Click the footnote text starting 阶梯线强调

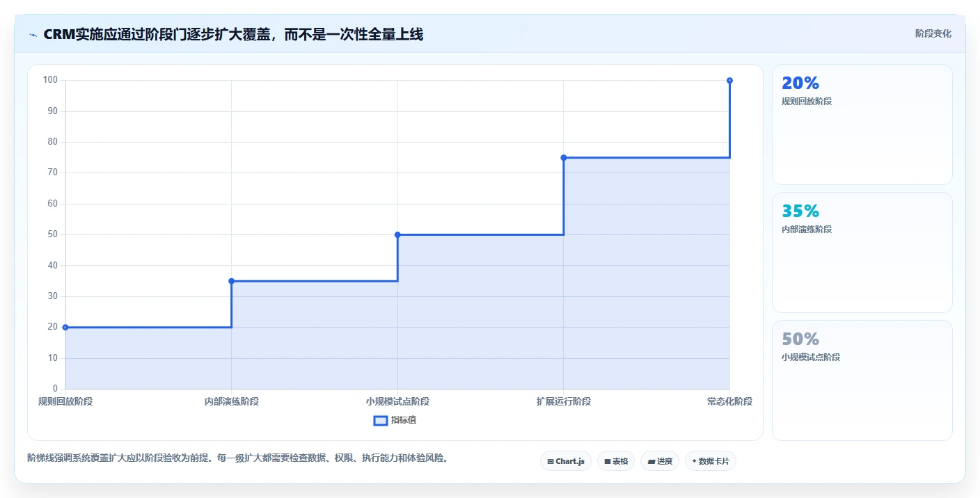pyautogui.click(x=238, y=458)
